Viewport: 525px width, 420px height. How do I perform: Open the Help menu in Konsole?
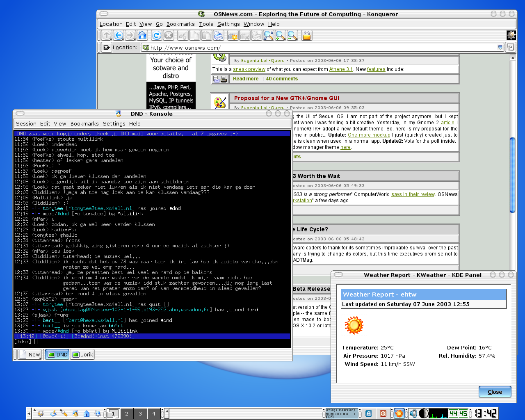point(135,123)
